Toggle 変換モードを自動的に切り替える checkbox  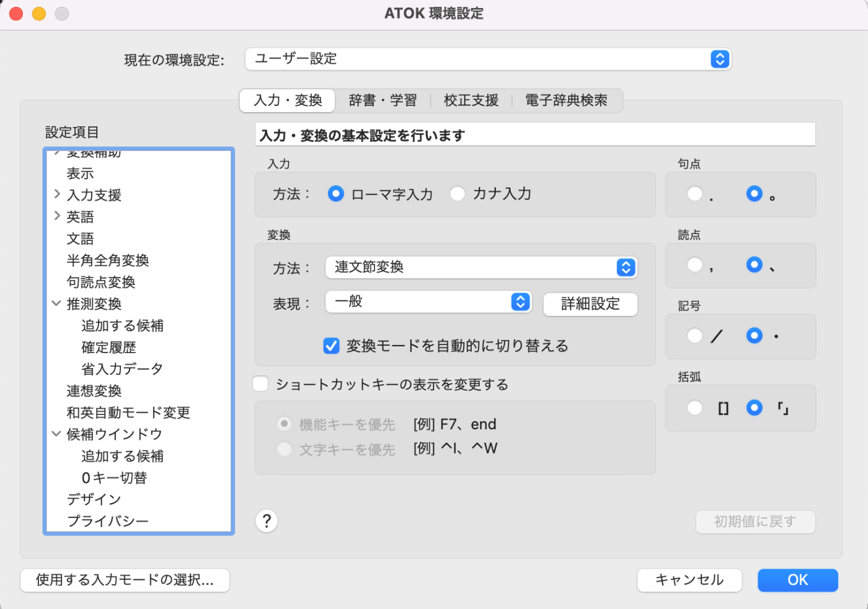tap(332, 346)
